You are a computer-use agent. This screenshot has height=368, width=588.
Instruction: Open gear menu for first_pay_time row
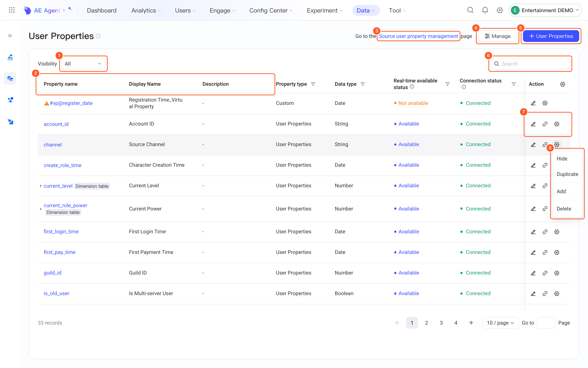557,252
